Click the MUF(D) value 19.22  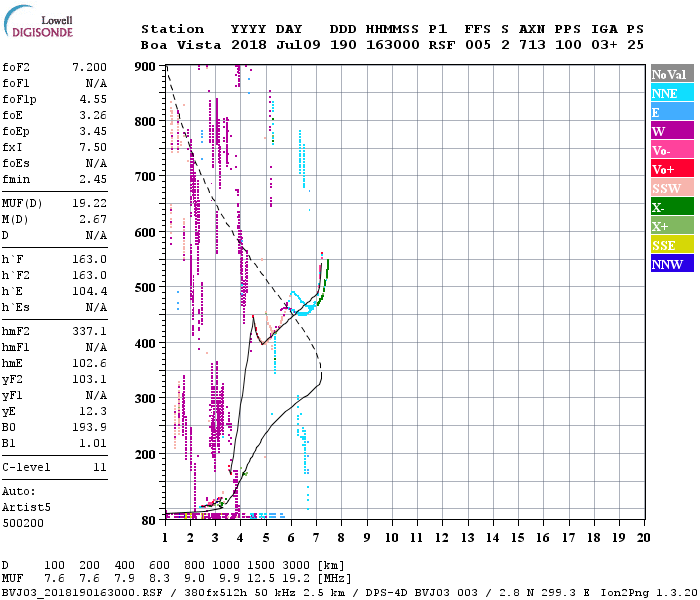tap(89, 204)
